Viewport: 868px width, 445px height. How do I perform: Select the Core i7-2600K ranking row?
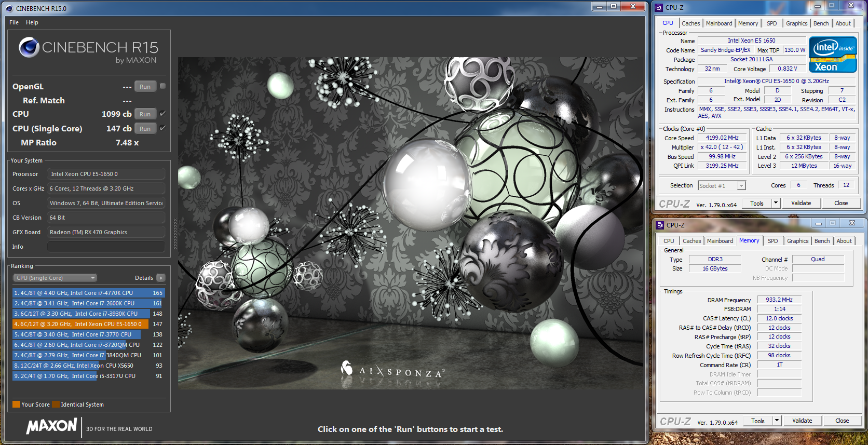[x=88, y=303]
